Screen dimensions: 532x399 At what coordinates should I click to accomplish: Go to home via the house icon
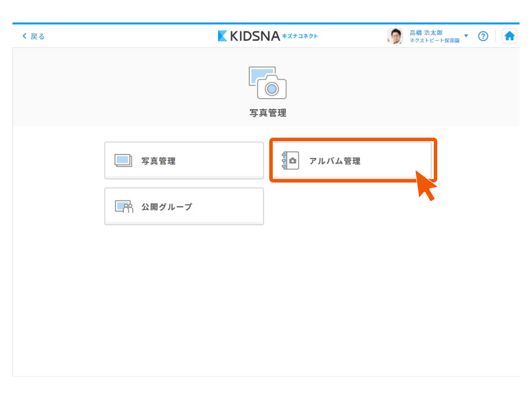click(x=509, y=36)
